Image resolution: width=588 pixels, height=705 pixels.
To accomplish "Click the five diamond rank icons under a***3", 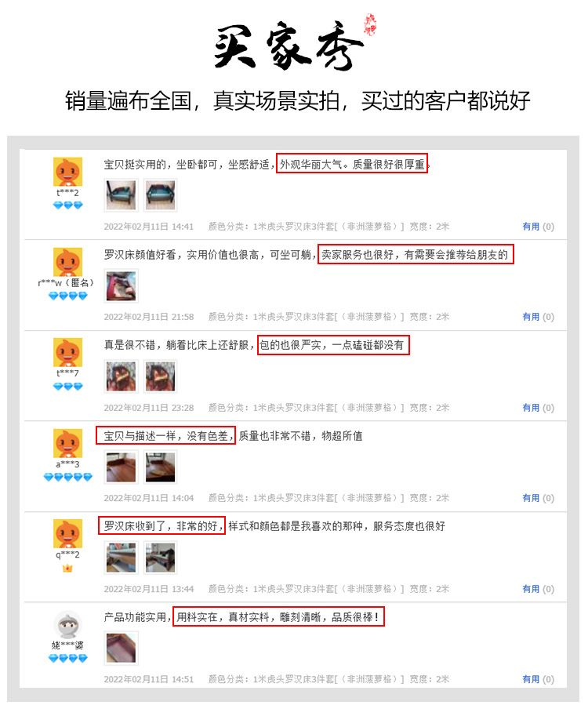I will [x=68, y=477].
